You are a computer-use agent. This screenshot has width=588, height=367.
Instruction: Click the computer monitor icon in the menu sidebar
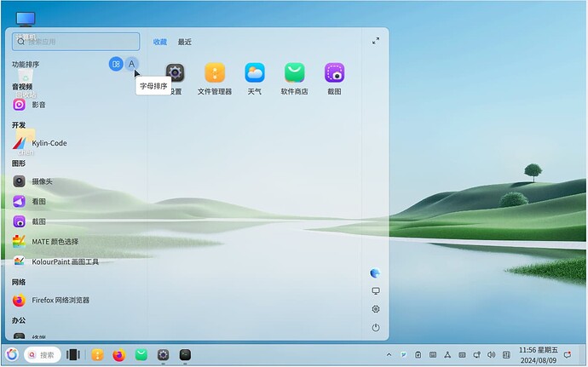click(376, 291)
